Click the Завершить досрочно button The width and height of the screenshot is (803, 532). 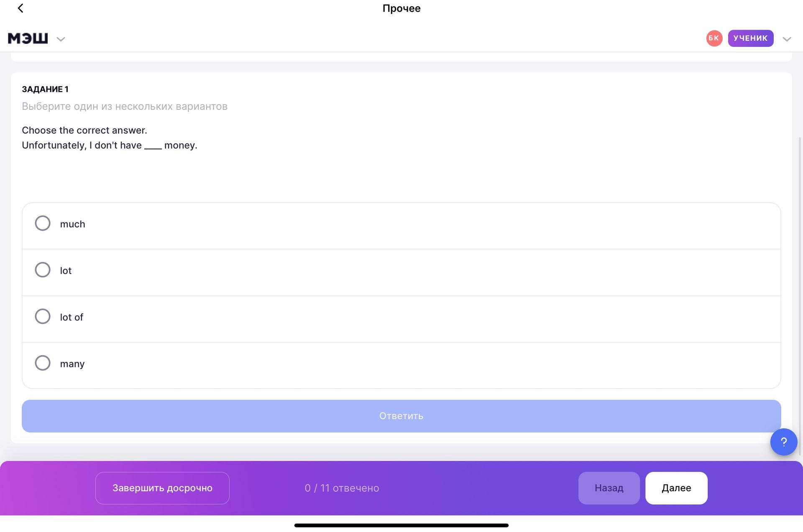click(x=162, y=488)
